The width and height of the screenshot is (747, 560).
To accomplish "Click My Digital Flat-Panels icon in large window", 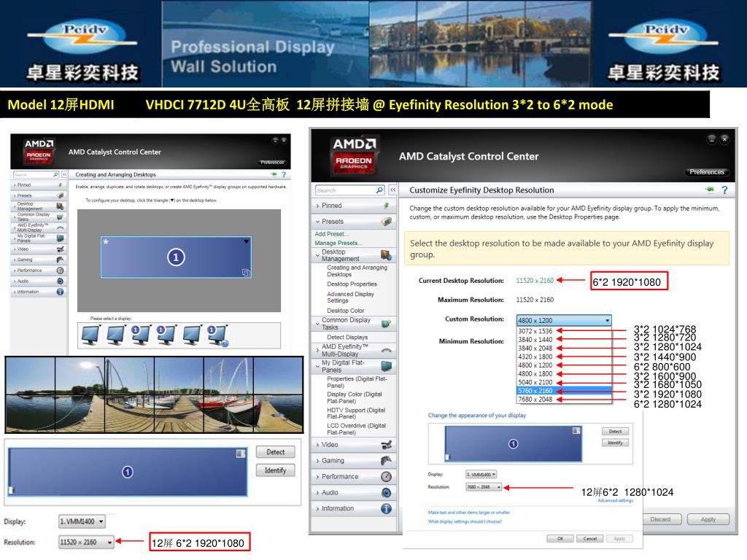I will (387, 366).
